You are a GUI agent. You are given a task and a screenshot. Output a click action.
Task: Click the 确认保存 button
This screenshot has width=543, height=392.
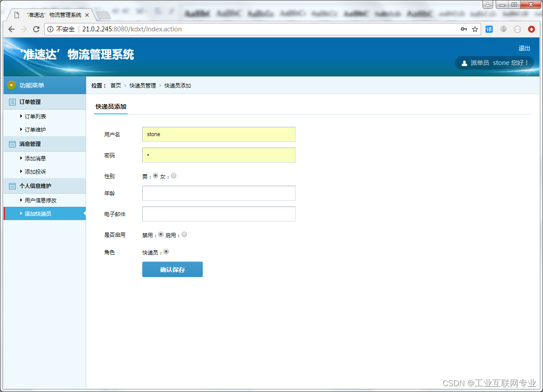coord(172,270)
